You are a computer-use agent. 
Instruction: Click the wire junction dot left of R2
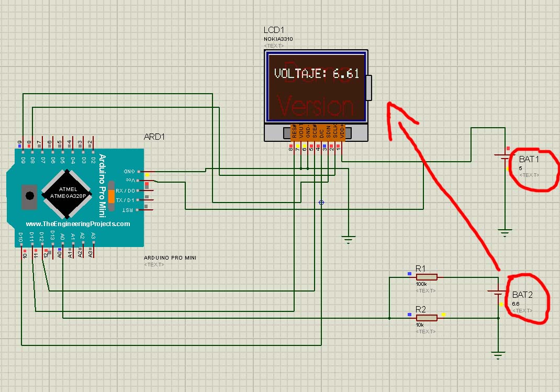389,318
